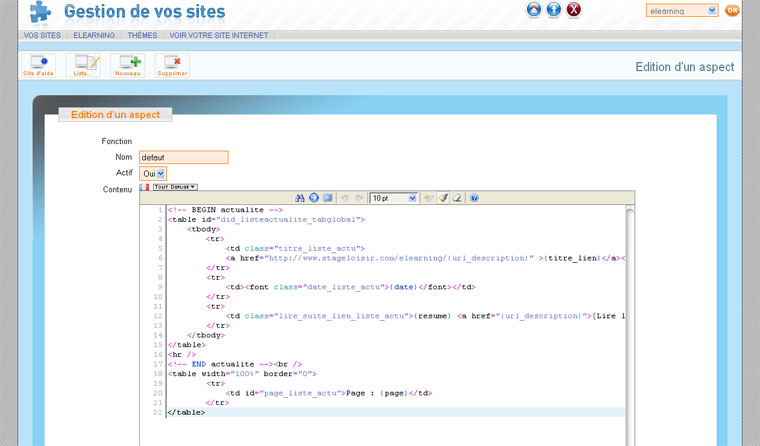Open the Liste toolbar icon
Screen dimensions: 760x446
[83, 65]
